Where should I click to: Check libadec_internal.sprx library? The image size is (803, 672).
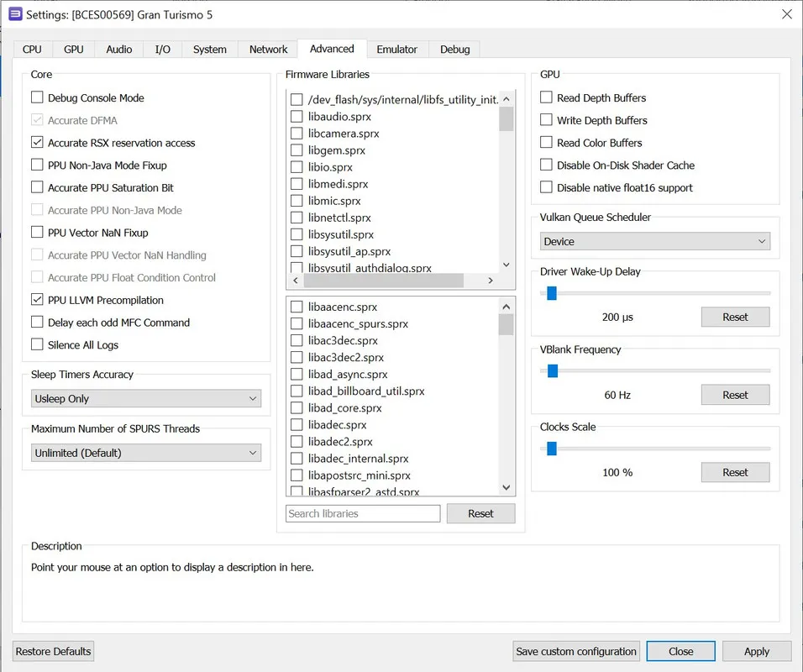click(x=297, y=459)
